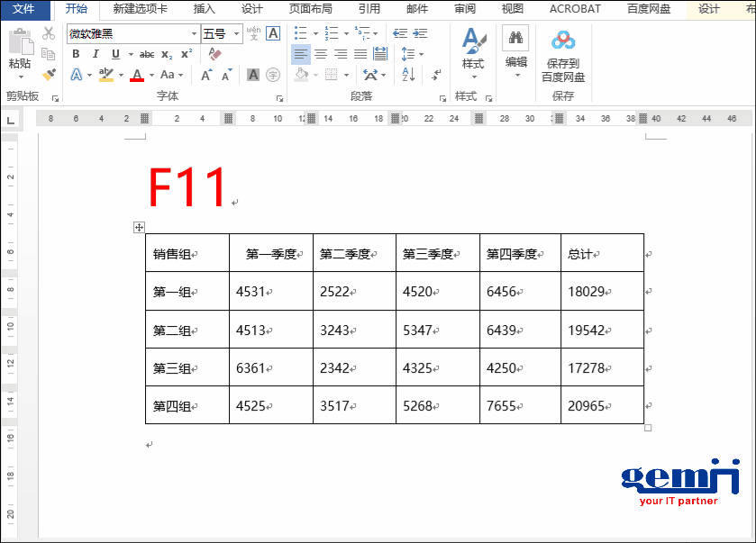Open the Find binoculars icon in 编辑 group
Viewport: 756px width, 543px height.
[515, 38]
